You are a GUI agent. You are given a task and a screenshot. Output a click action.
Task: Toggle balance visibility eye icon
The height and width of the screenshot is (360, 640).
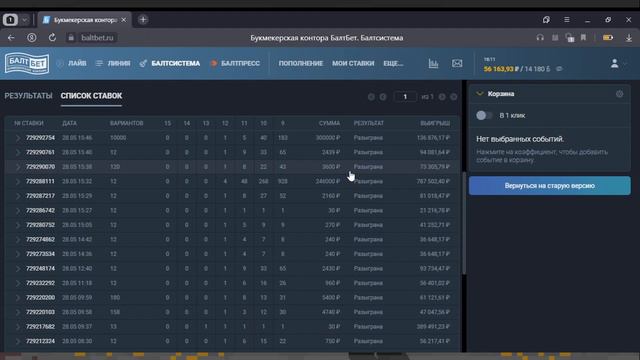[x=560, y=69]
